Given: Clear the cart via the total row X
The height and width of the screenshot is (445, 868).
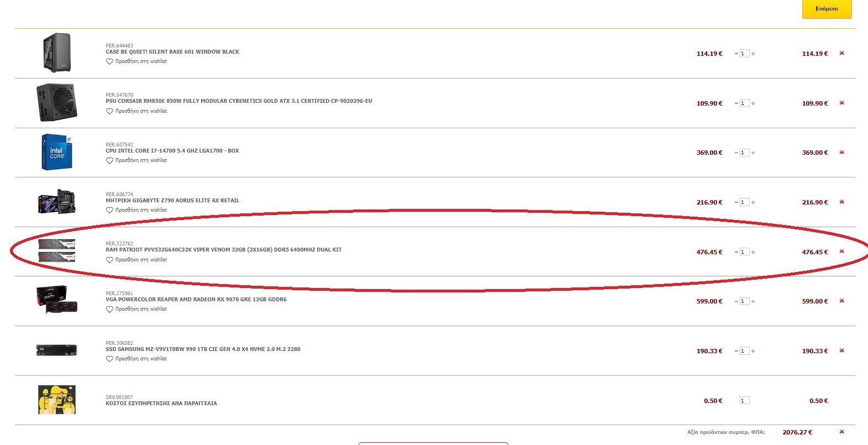Looking at the screenshot, I should pyautogui.click(x=841, y=432).
